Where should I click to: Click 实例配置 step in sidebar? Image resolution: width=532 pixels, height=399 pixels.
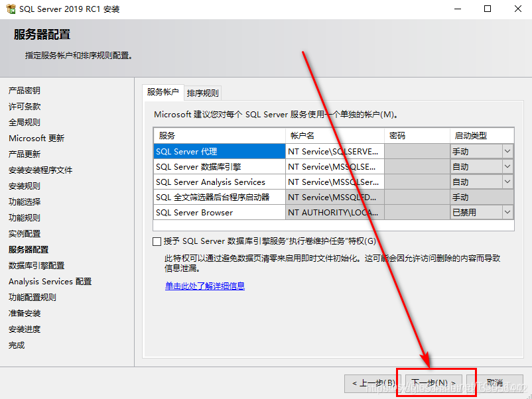pyautogui.click(x=25, y=234)
